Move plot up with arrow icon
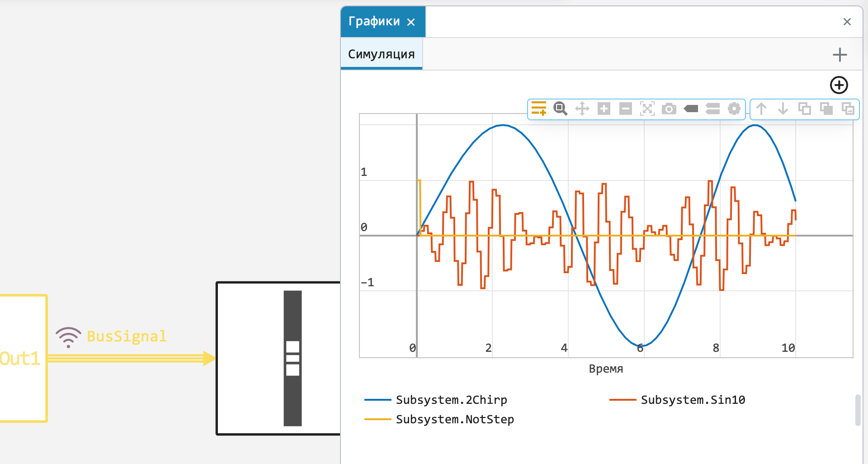 click(761, 109)
